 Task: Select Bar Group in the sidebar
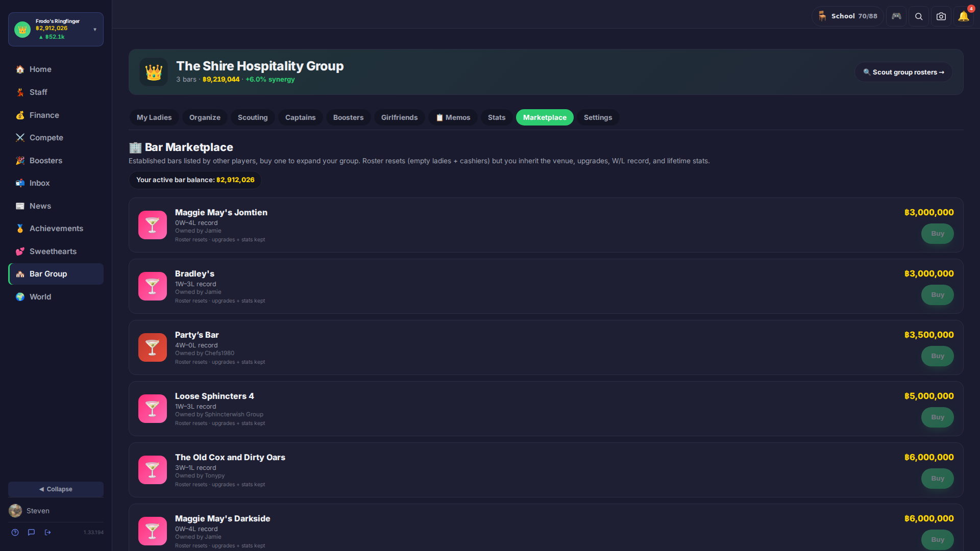[56, 274]
